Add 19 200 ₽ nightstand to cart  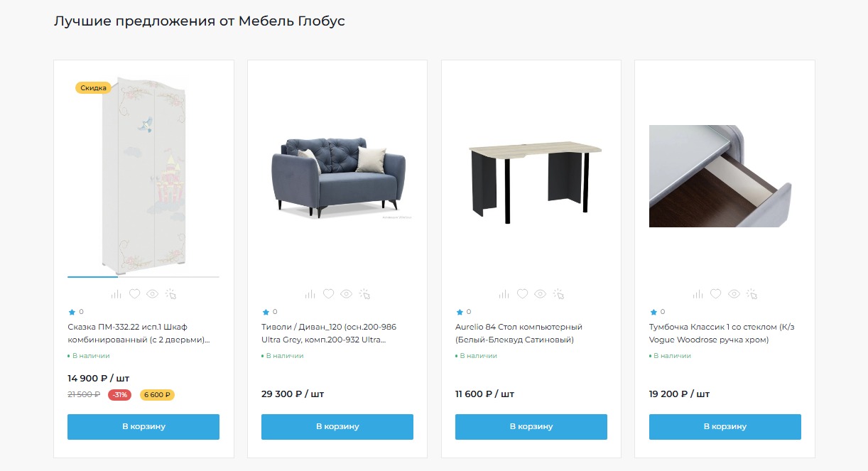pyautogui.click(x=725, y=427)
